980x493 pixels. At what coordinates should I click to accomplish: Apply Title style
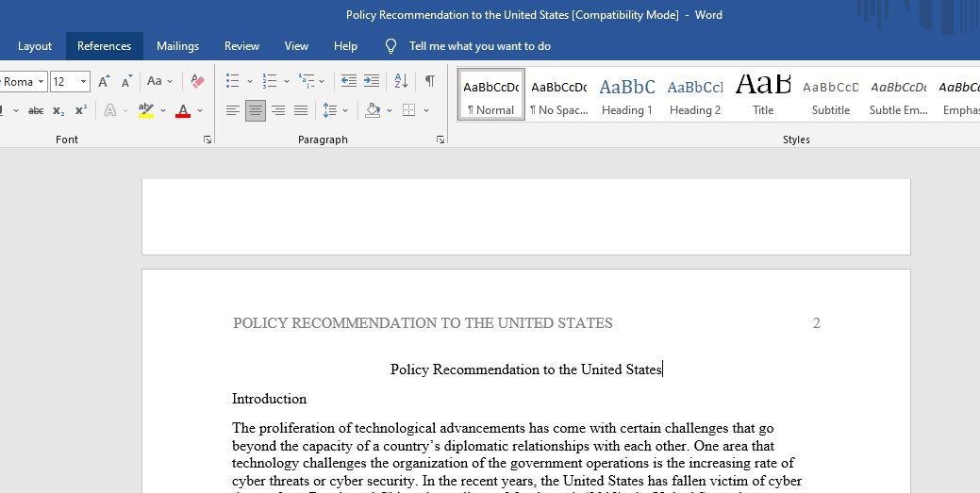(763, 94)
